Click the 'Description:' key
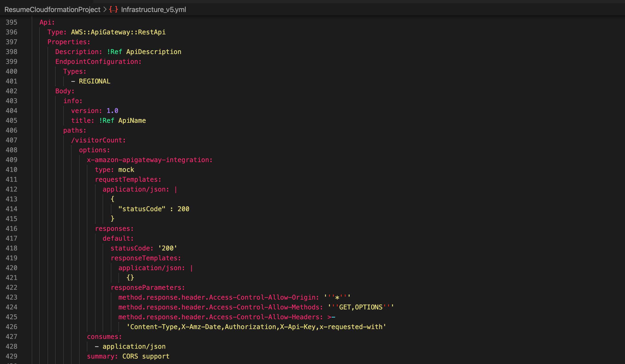The height and width of the screenshot is (364, 625). (x=79, y=52)
